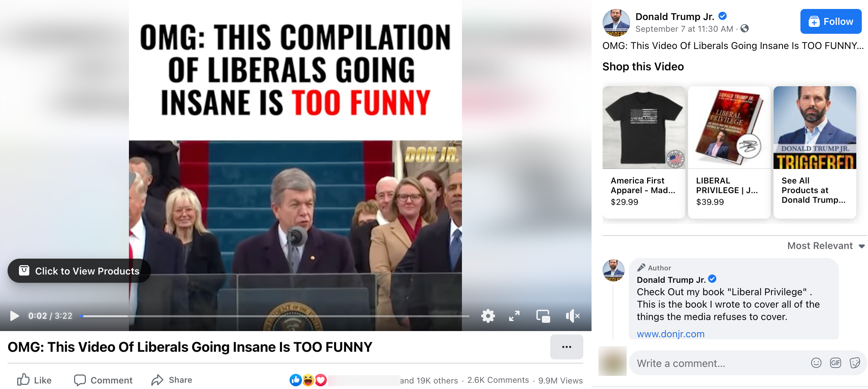
Task: Share this video
Action: [x=172, y=380]
